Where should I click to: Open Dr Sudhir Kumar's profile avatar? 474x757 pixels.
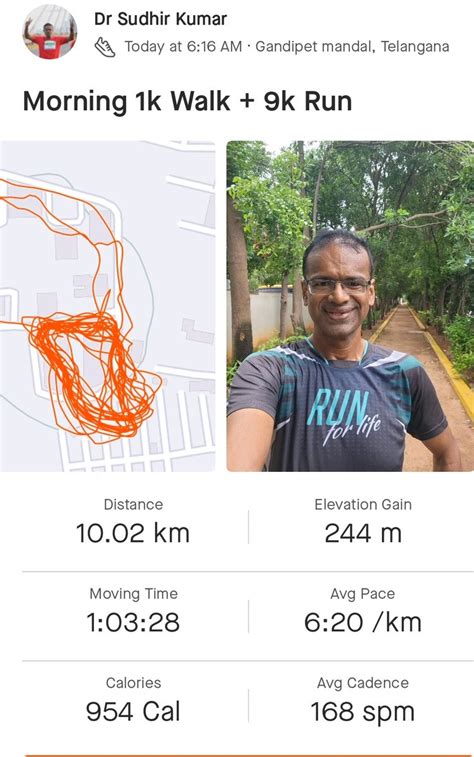[50, 32]
